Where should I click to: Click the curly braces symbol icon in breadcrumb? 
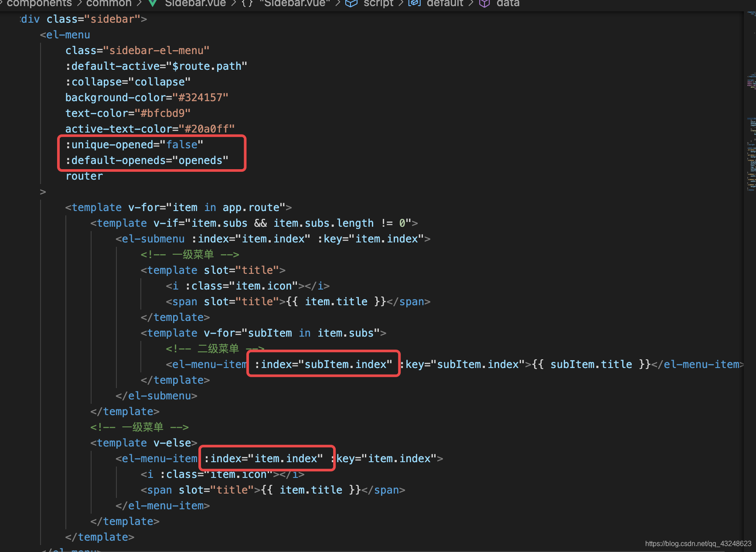[247, 3]
